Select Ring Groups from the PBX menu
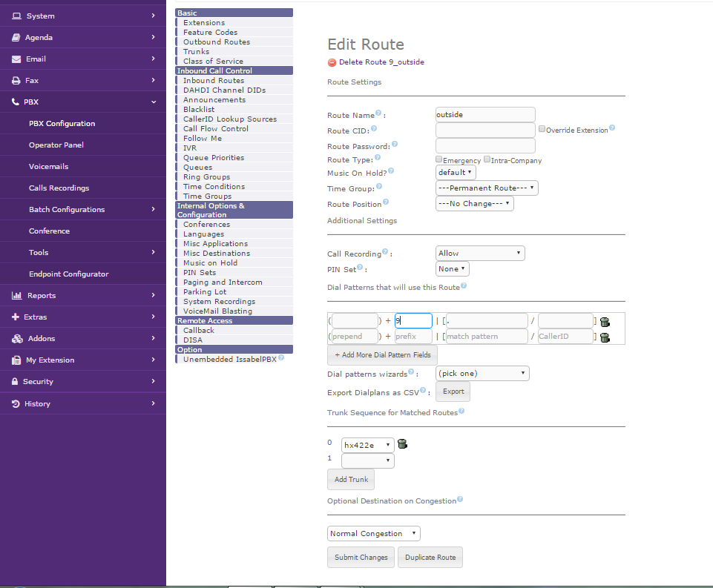Screen dimensions: 713x588 pos(206,177)
